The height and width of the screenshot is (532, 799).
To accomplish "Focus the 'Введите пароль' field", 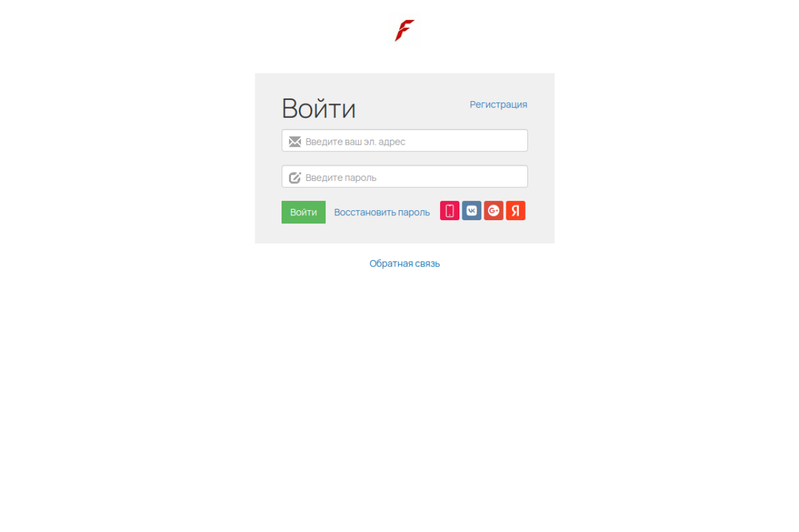I will tap(404, 177).
